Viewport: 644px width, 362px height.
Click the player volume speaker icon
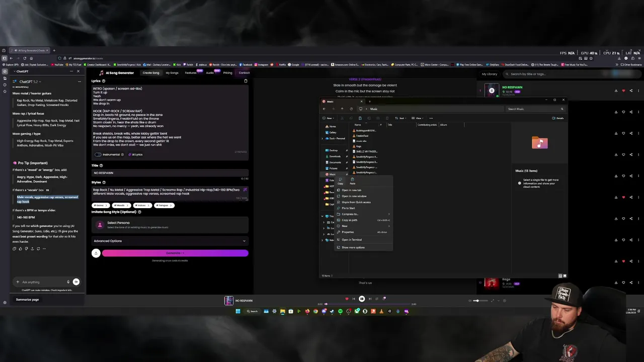tap(470, 301)
